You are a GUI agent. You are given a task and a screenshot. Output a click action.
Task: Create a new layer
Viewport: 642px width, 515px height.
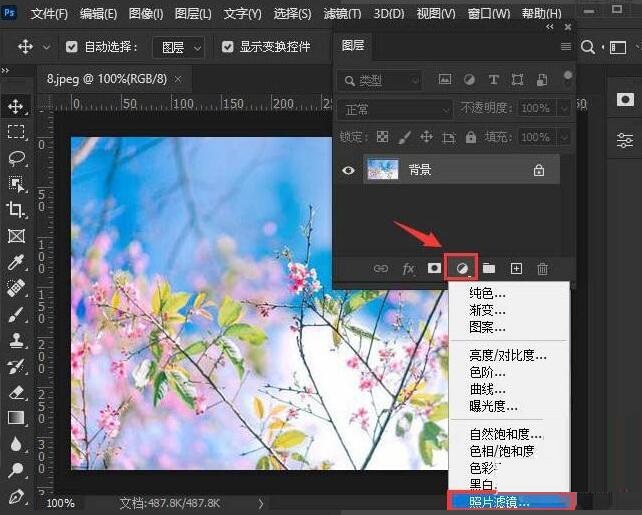[516, 269]
